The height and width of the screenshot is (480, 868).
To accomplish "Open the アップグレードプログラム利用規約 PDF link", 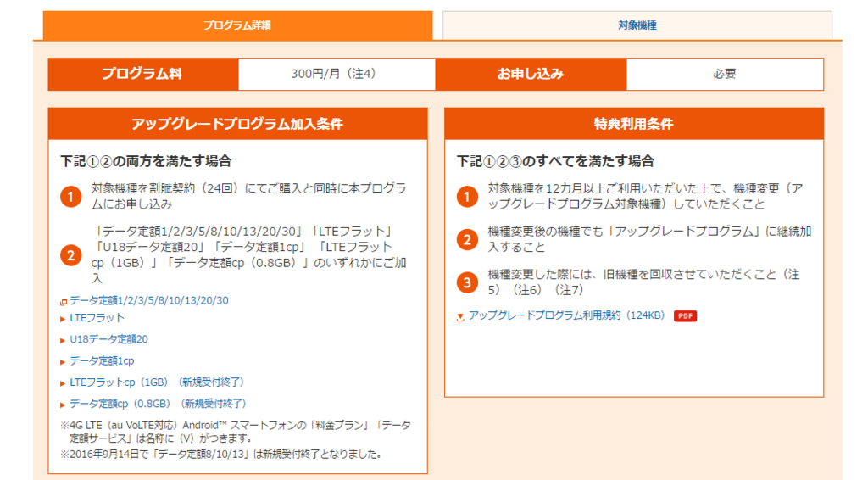I will [x=566, y=315].
